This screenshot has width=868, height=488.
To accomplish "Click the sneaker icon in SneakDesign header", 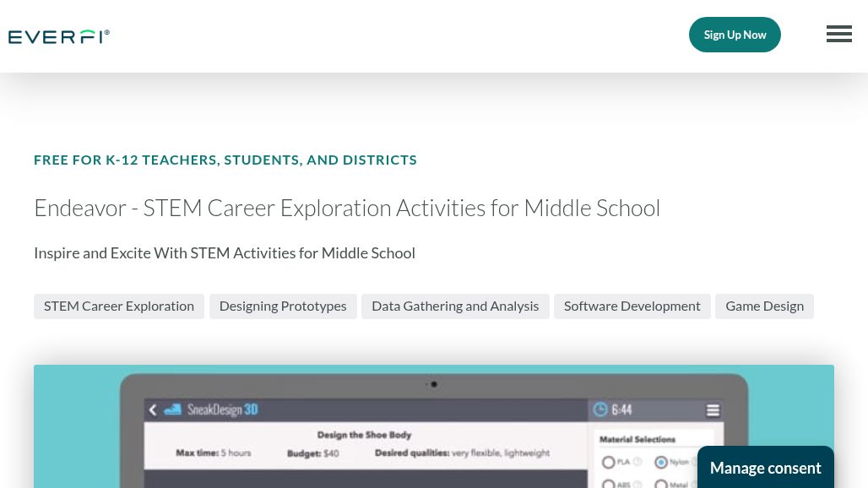I will (x=173, y=409).
